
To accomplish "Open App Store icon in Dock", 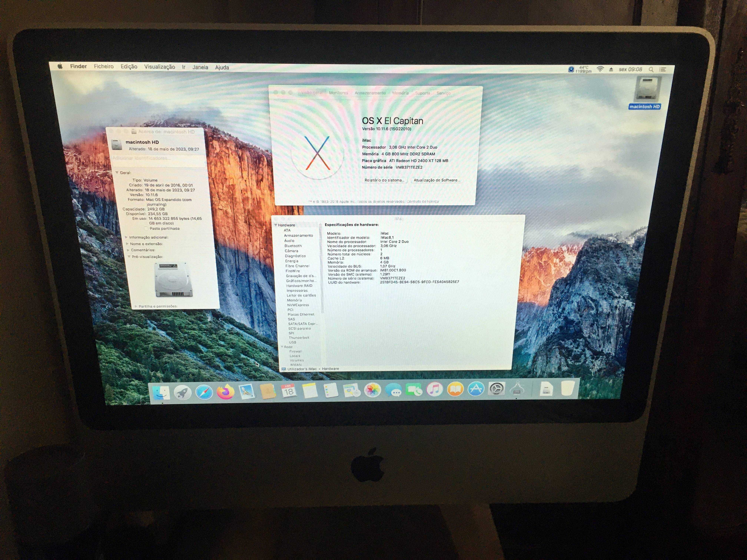I will (x=476, y=389).
